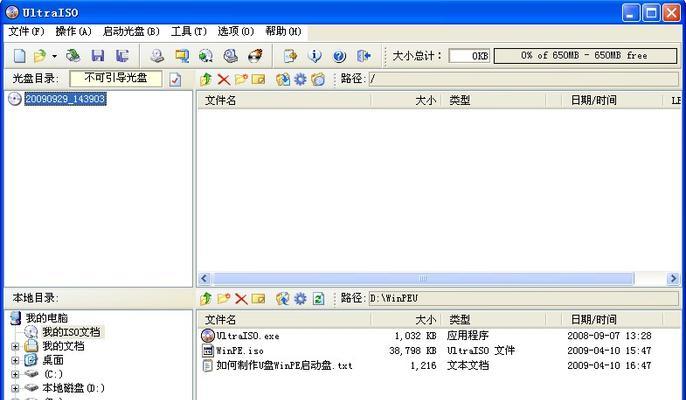
Task: Click Rename icon in image pane toolbar
Action: [259, 79]
